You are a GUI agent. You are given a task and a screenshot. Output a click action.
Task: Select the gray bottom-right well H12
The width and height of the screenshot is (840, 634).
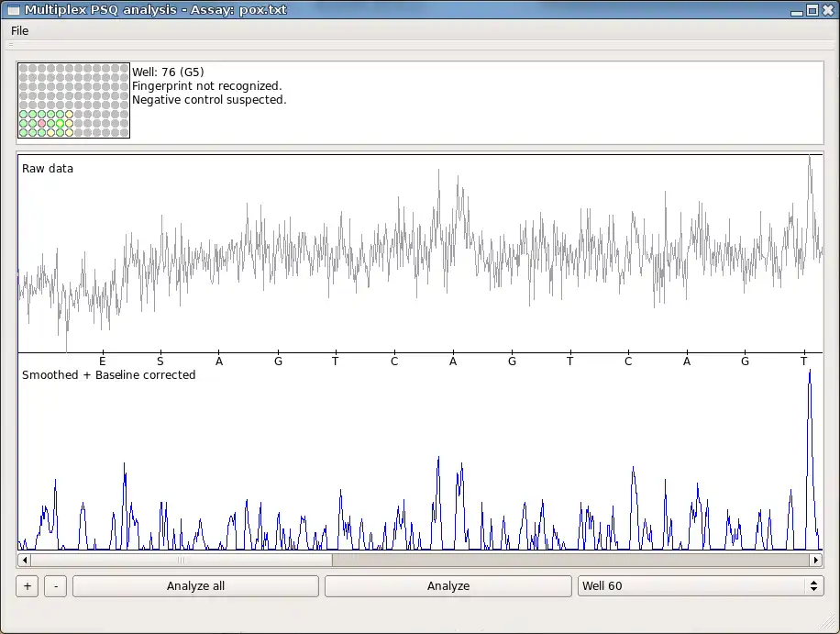click(125, 132)
